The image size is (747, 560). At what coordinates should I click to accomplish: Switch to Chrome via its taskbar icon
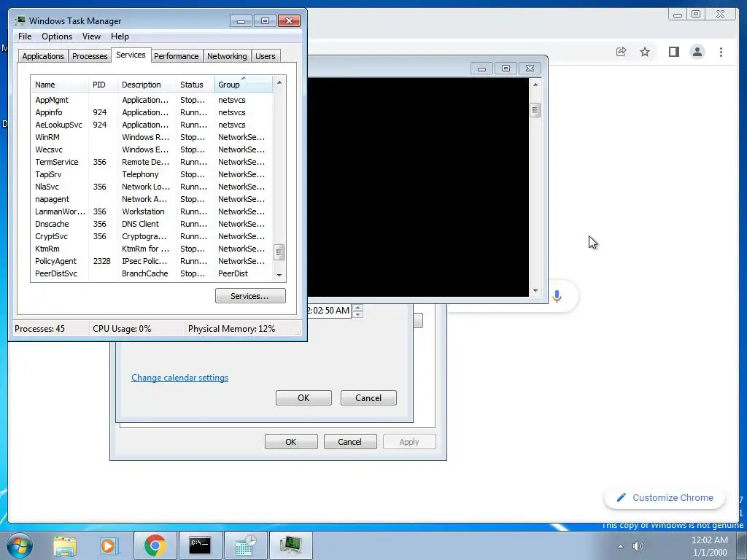(x=155, y=545)
